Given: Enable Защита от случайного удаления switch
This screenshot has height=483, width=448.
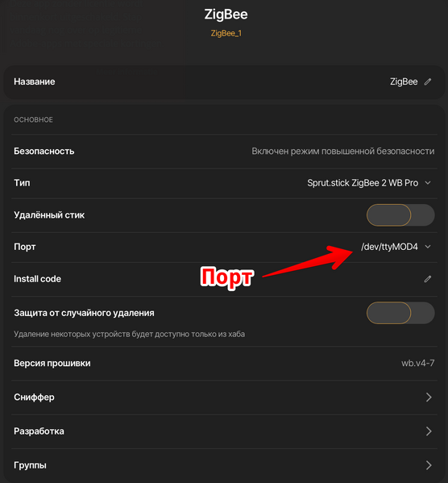Looking at the screenshot, I should (400, 313).
